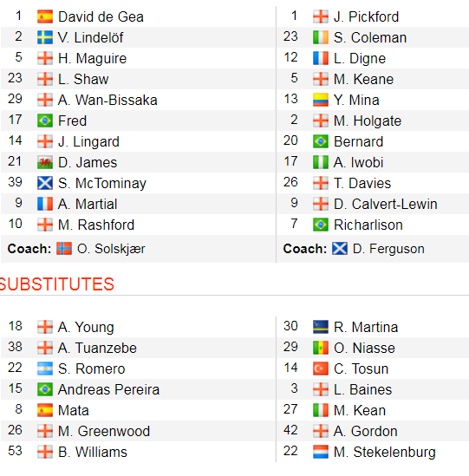Viewport: 469px width, 476px height.
Task: Click the Norway flag next to O. Solskjær
Action: [x=64, y=249]
